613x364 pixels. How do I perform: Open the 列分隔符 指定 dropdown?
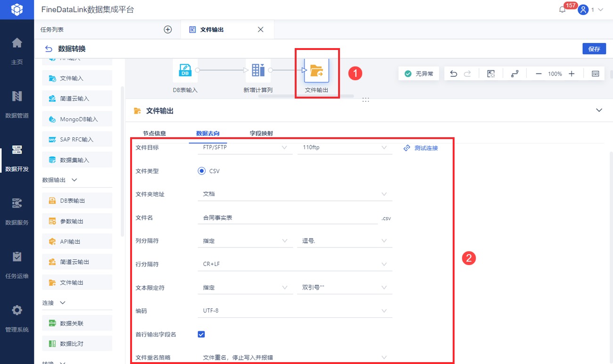(x=245, y=241)
